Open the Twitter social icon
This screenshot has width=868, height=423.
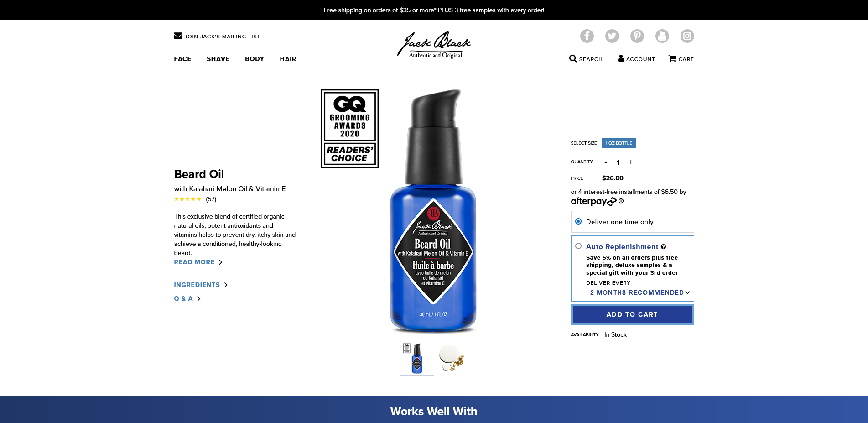click(612, 36)
